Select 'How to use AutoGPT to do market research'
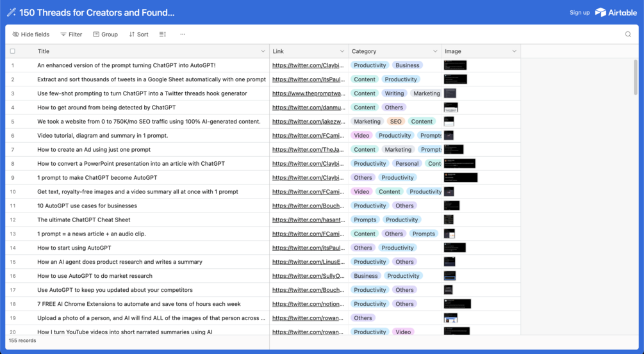Screen dimensions: 644x354 pyautogui.click(x=95, y=276)
